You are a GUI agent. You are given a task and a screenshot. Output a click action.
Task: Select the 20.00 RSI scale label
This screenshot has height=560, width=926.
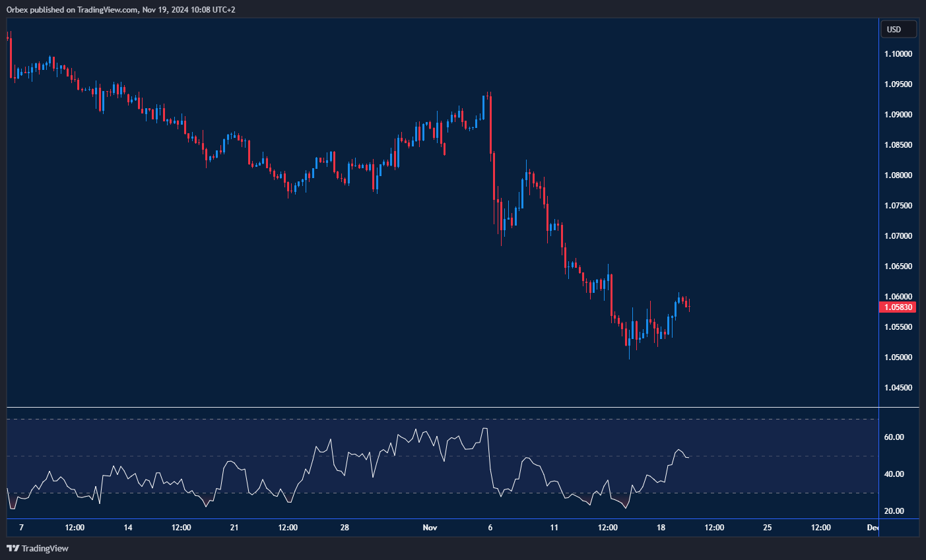(x=894, y=511)
